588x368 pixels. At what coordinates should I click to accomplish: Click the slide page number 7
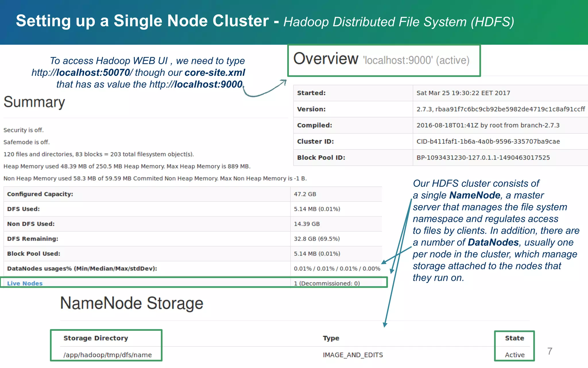tap(550, 351)
